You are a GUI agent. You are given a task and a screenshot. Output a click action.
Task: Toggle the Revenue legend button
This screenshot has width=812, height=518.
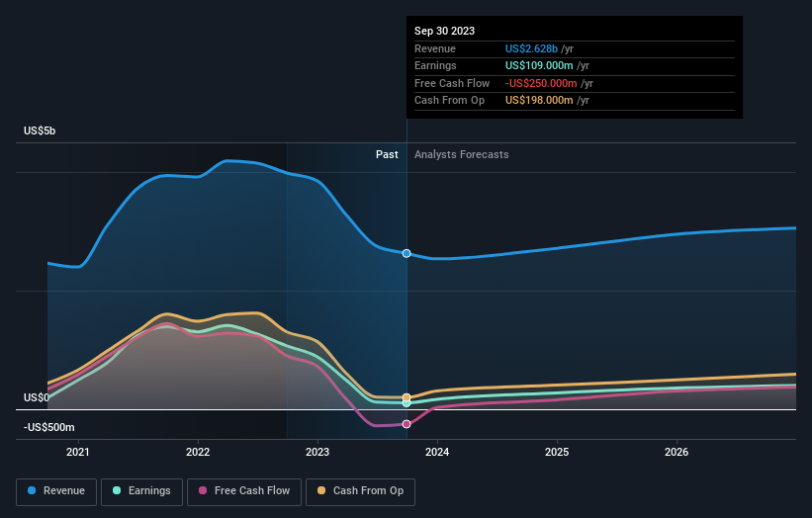(x=56, y=491)
